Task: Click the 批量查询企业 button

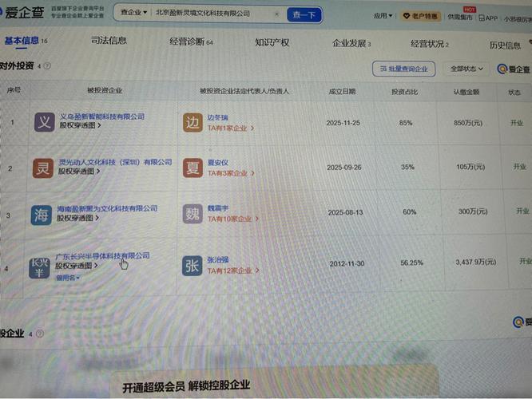Action: click(x=403, y=69)
